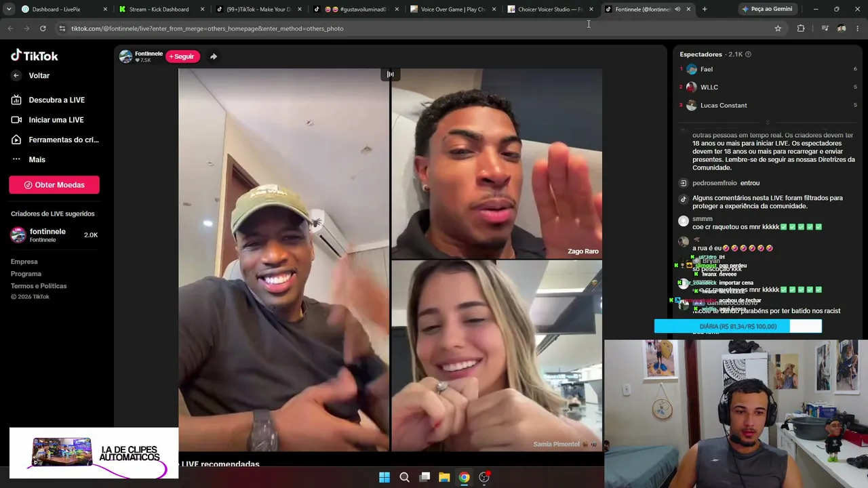Click the Seguir follow button
This screenshot has width=868, height=488.
pyautogui.click(x=182, y=56)
